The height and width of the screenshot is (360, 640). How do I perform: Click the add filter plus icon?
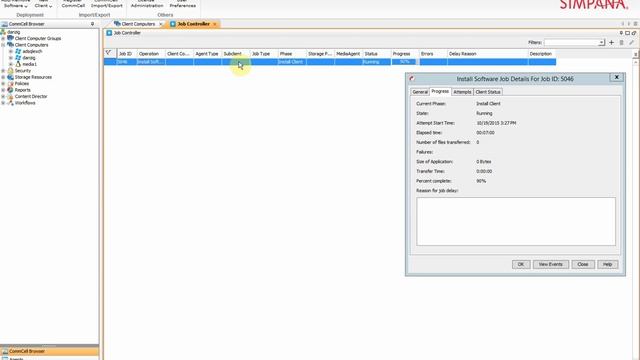click(611, 42)
